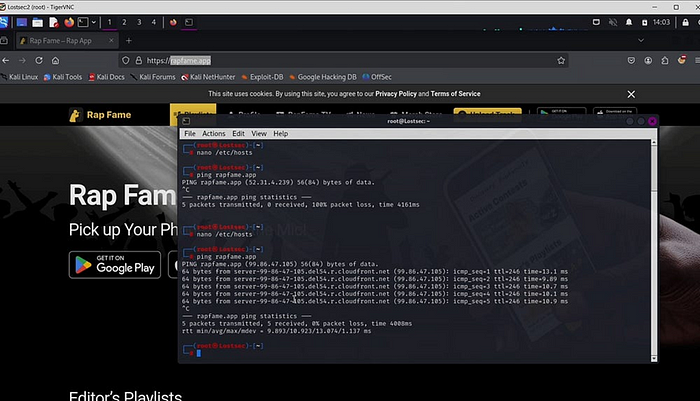The image size is (700, 401).
Task: Switch to workspace 1
Action: (109, 22)
